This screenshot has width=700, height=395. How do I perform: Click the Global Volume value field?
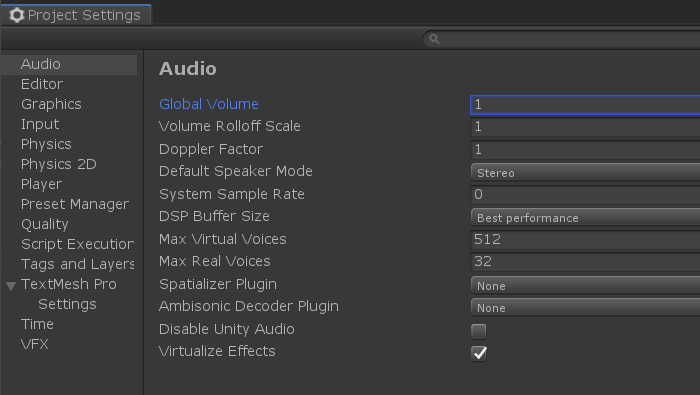click(585, 105)
